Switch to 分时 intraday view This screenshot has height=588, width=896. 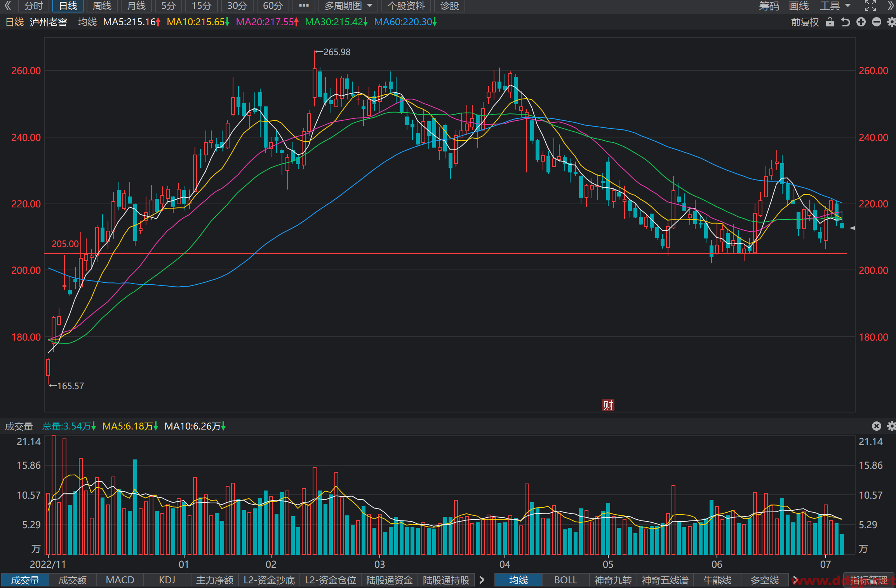pos(33,6)
